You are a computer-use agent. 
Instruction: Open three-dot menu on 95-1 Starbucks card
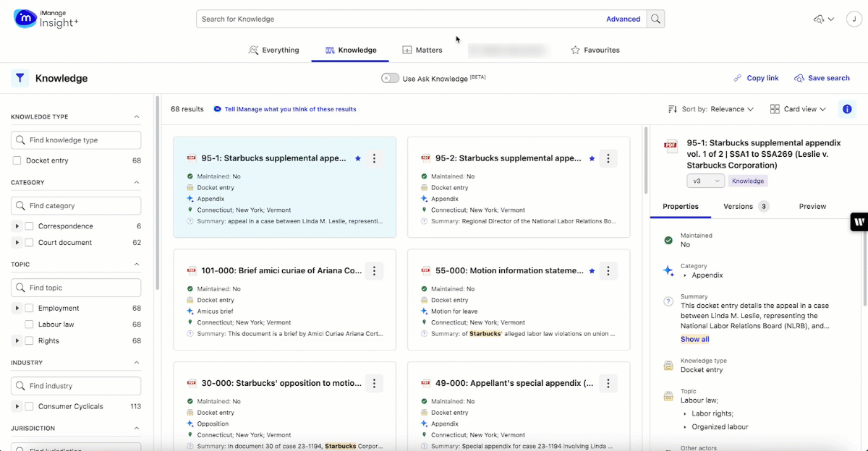374,158
